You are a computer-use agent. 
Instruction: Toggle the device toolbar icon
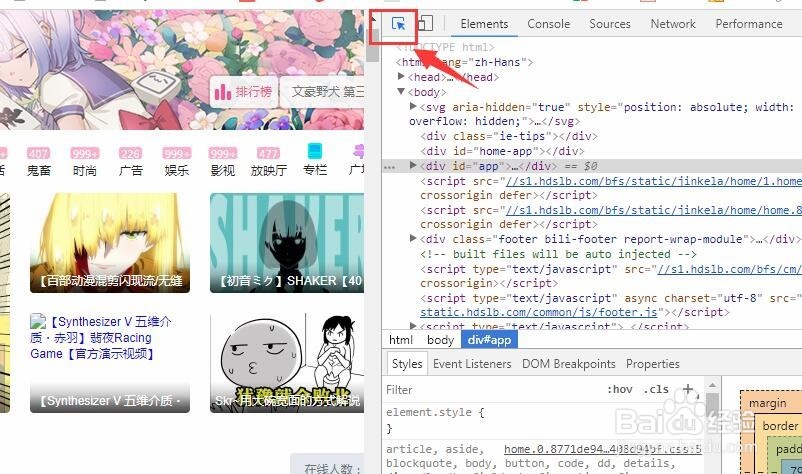coord(425,24)
